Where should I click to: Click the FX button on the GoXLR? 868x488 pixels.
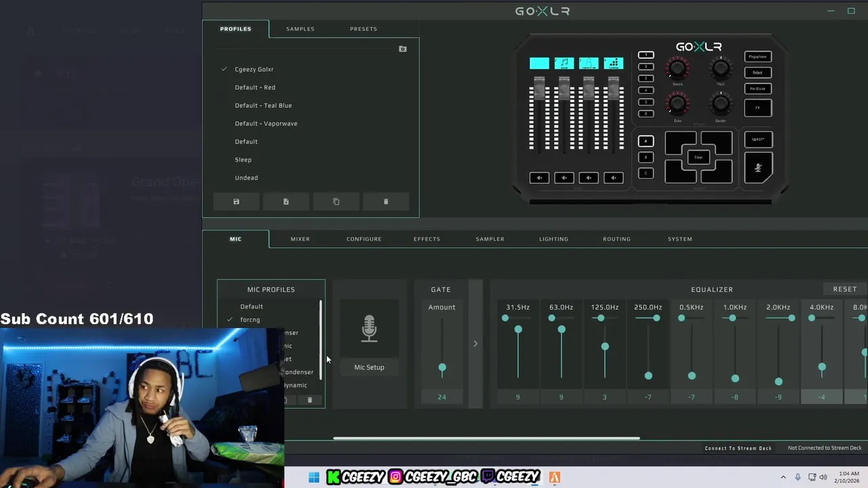tap(757, 108)
